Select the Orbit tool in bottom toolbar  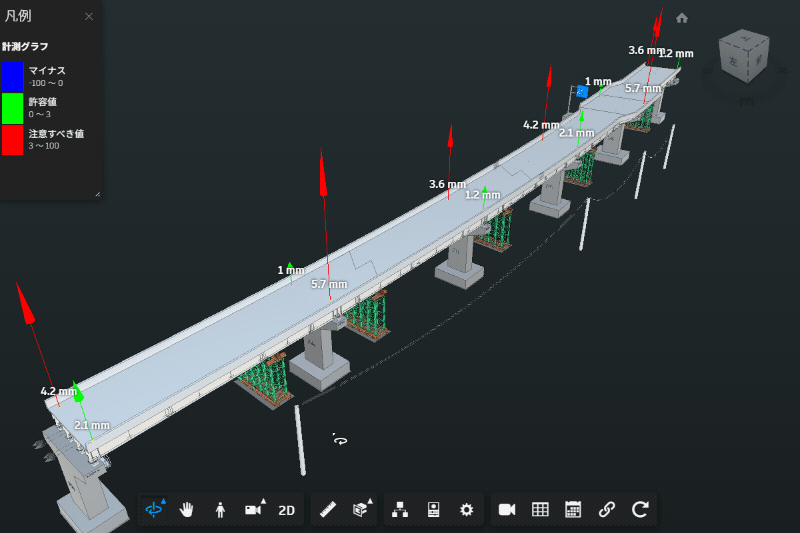pos(154,509)
